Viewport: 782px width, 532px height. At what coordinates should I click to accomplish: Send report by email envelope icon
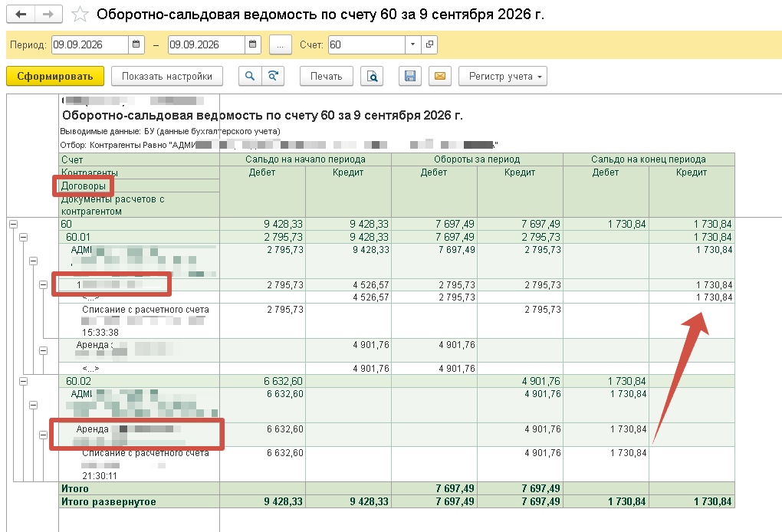pyautogui.click(x=440, y=77)
